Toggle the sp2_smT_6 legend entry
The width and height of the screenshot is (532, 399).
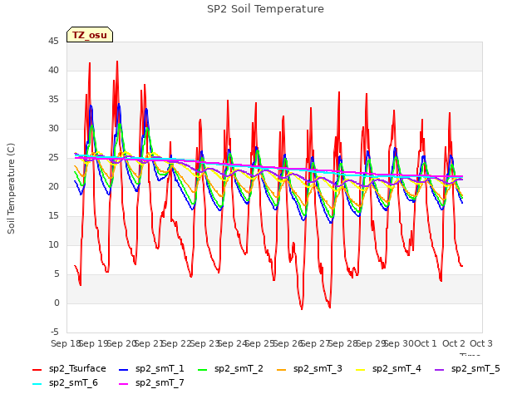65,382
